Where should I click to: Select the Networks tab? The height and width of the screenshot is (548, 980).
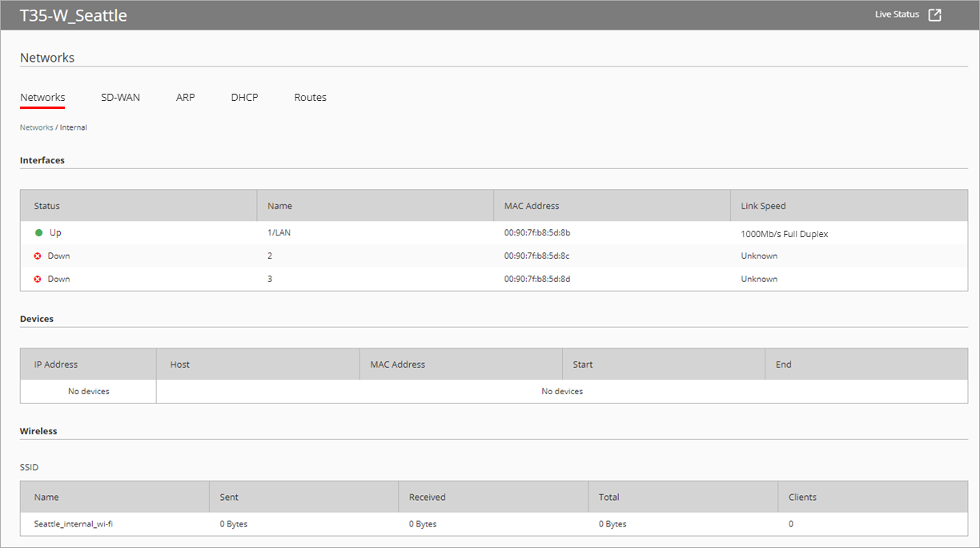[42, 97]
